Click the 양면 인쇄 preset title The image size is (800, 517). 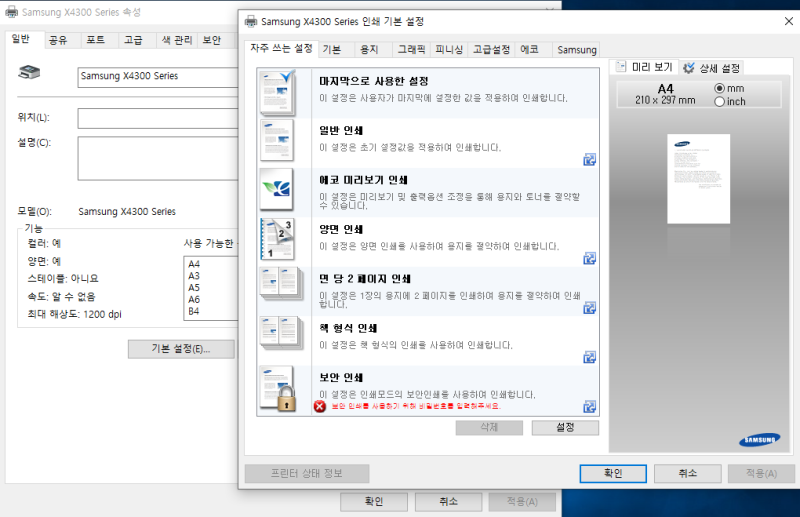341,229
